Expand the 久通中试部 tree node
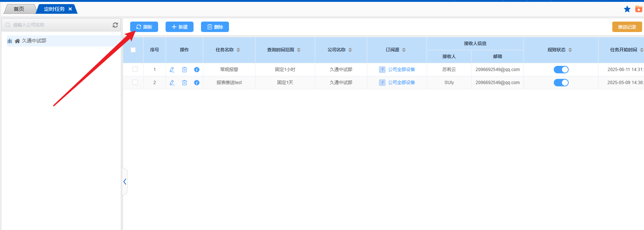Viewport: 644px width, 230px height. [x=10, y=41]
